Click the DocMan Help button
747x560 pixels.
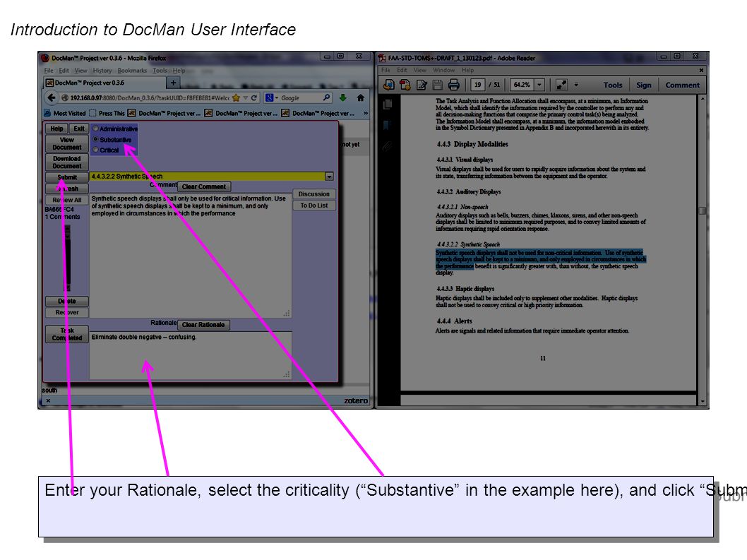pyautogui.click(x=56, y=129)
